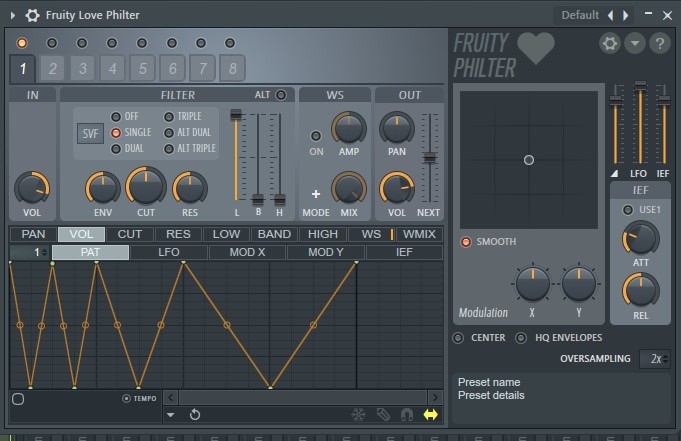The image size is (681, 441).
Task: Switch to the WMIX envelope tab
Action: [419, 234]
